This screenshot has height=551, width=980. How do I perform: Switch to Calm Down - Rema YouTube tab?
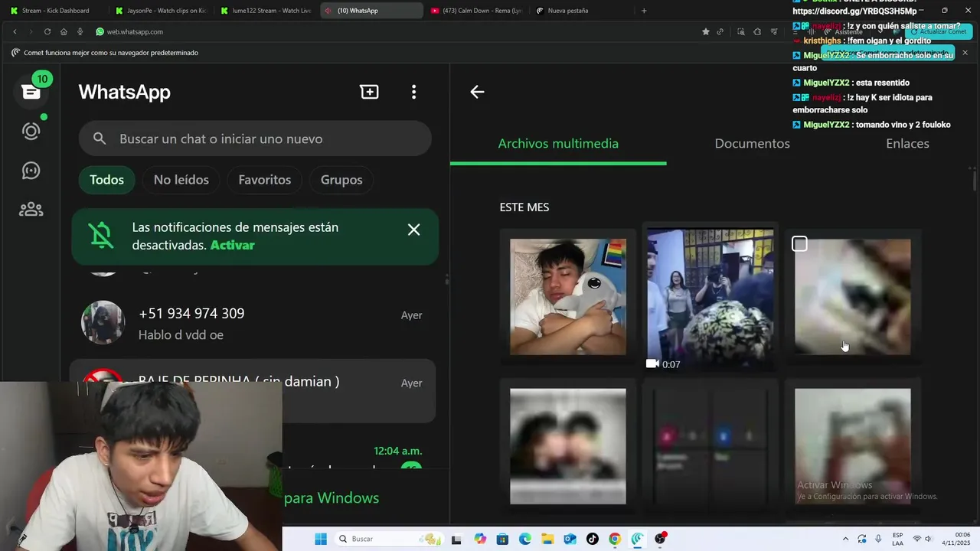coord(476,11)
